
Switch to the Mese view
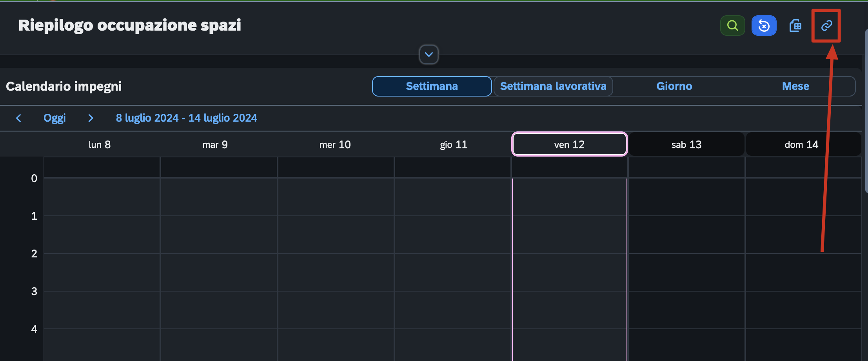[x=795, y=86]
